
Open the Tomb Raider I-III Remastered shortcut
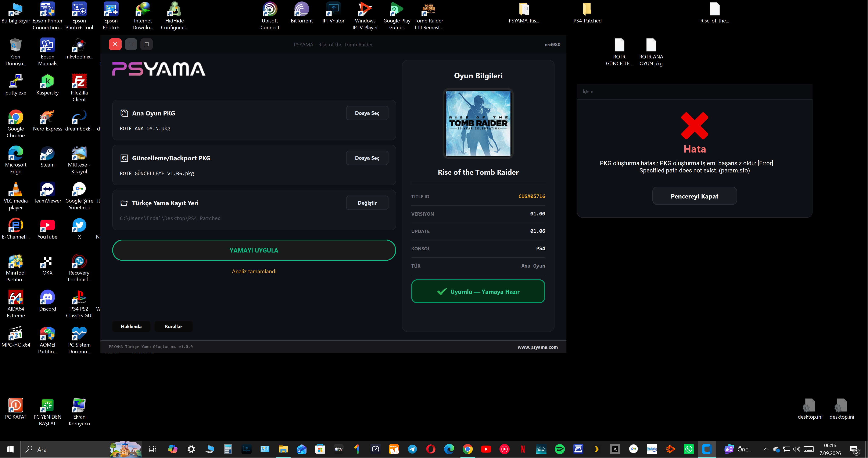coord(429,16)
